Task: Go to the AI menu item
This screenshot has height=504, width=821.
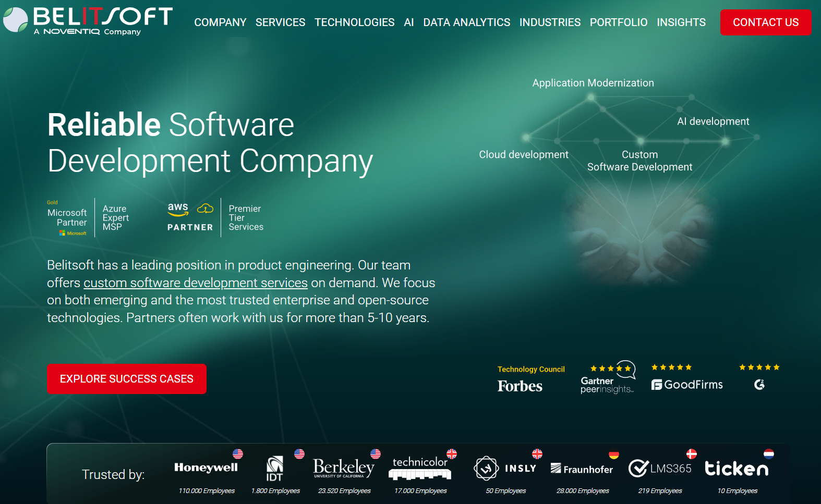Action: click(x=409, y=22)
